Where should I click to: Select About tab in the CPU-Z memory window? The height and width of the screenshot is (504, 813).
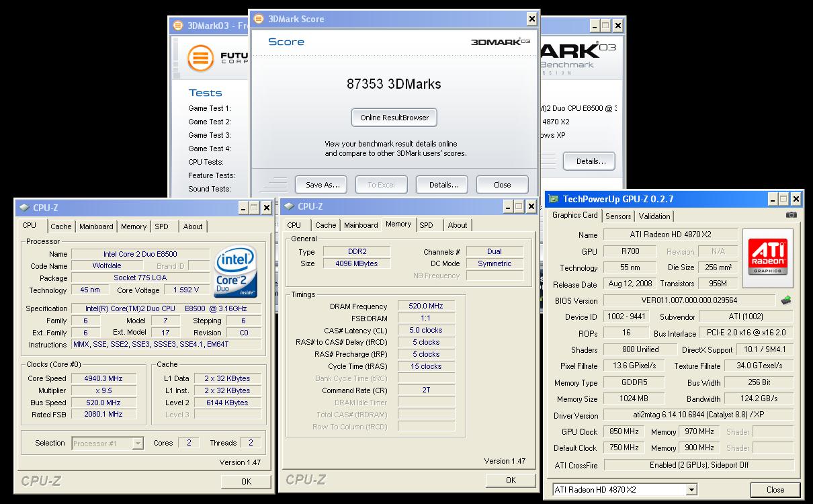coord(458,225)
